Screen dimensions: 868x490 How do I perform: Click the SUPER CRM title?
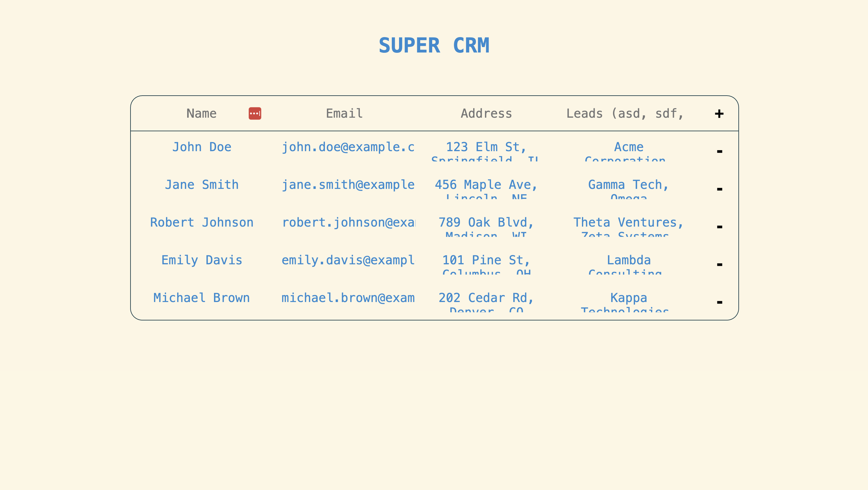coord(435,45)
